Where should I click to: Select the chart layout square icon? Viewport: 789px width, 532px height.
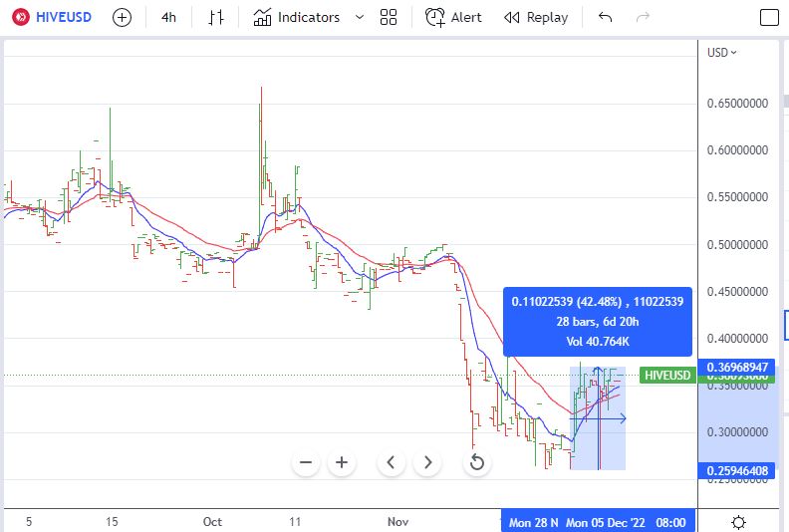click(769, 18)
